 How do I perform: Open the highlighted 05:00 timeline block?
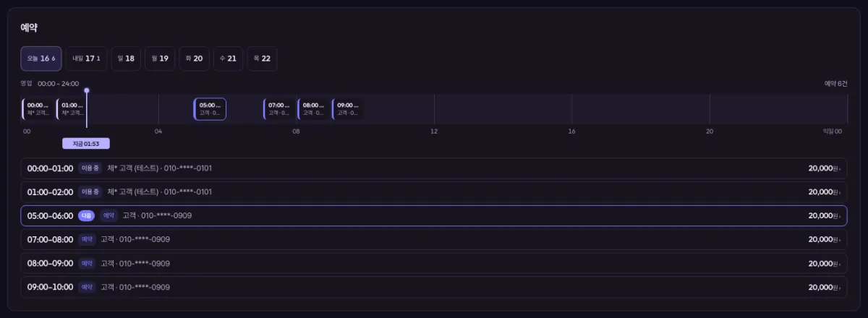tap(210, 109)
